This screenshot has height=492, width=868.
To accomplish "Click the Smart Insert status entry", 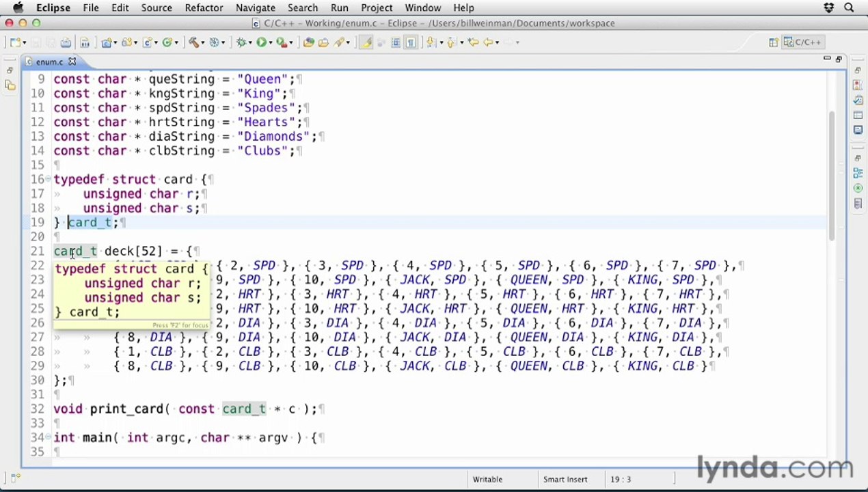I will (565, 479).
